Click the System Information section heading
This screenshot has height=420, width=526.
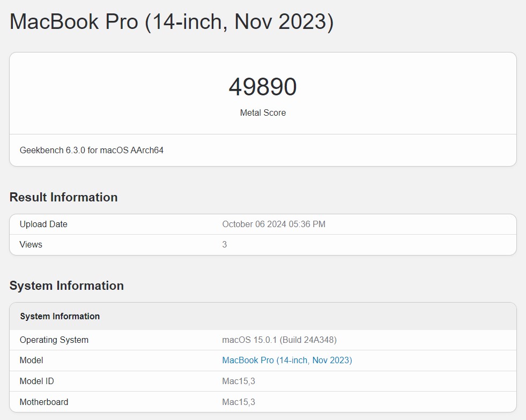[x=66, y=286]
